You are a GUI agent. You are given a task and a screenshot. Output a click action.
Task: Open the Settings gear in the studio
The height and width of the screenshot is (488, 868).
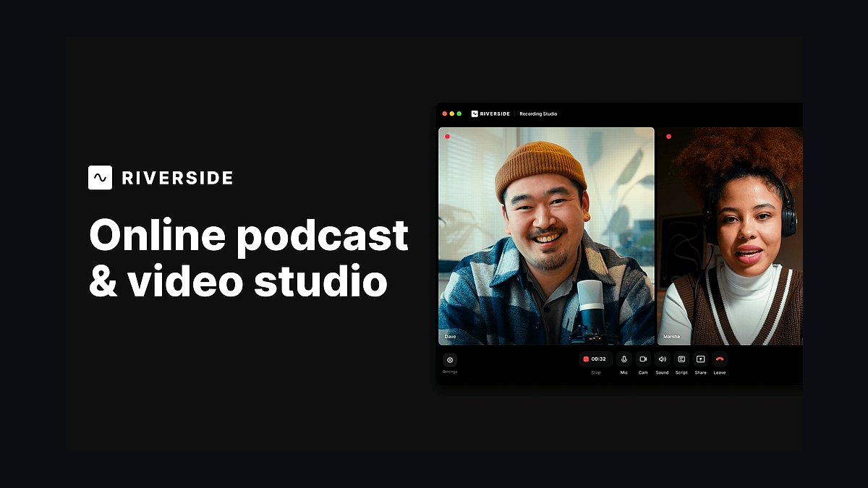[x=450, y=359]
